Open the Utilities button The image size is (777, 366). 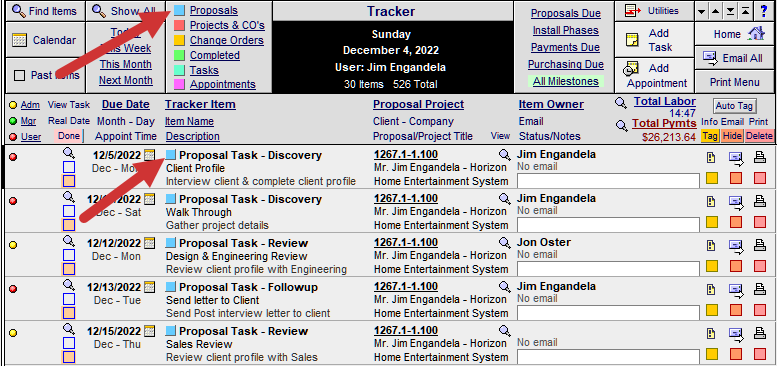click(654, 11)
